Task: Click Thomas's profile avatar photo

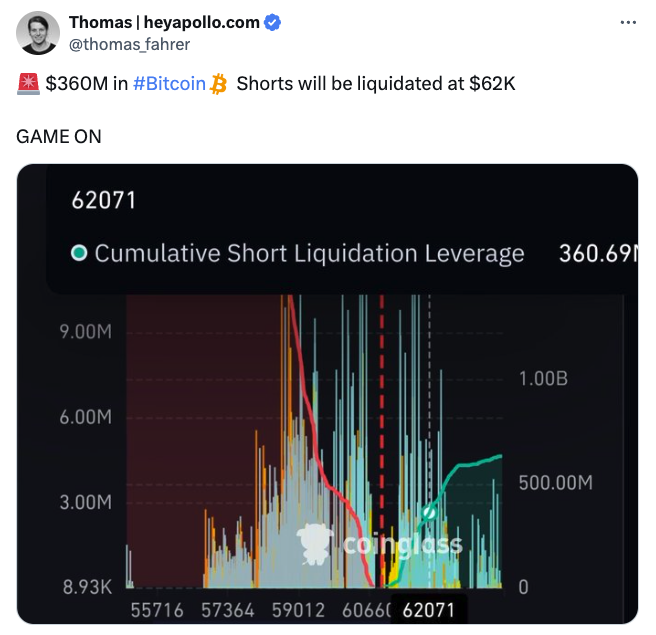Action: coord(38,33)
